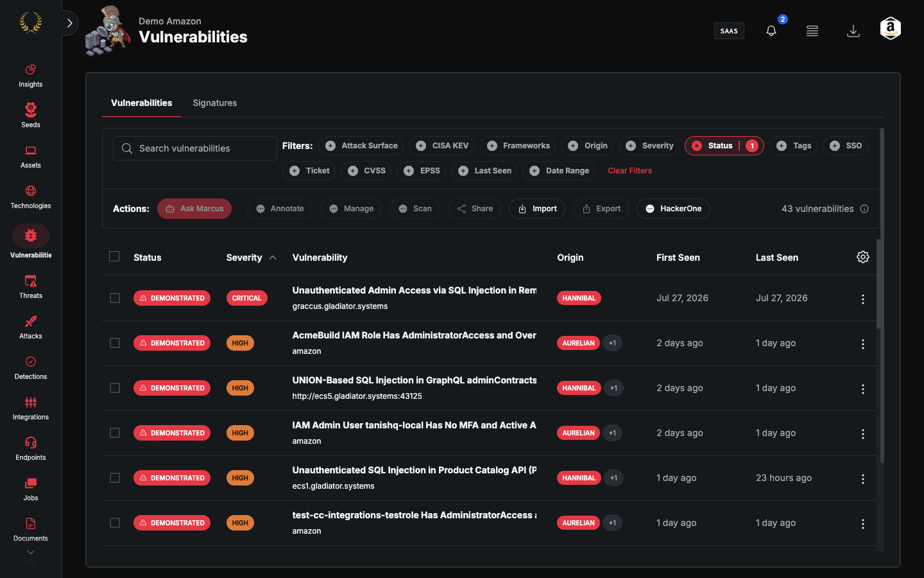Expand more sidebar items chevron below Documents
924x578 pixels.
(x=30, y=552)
